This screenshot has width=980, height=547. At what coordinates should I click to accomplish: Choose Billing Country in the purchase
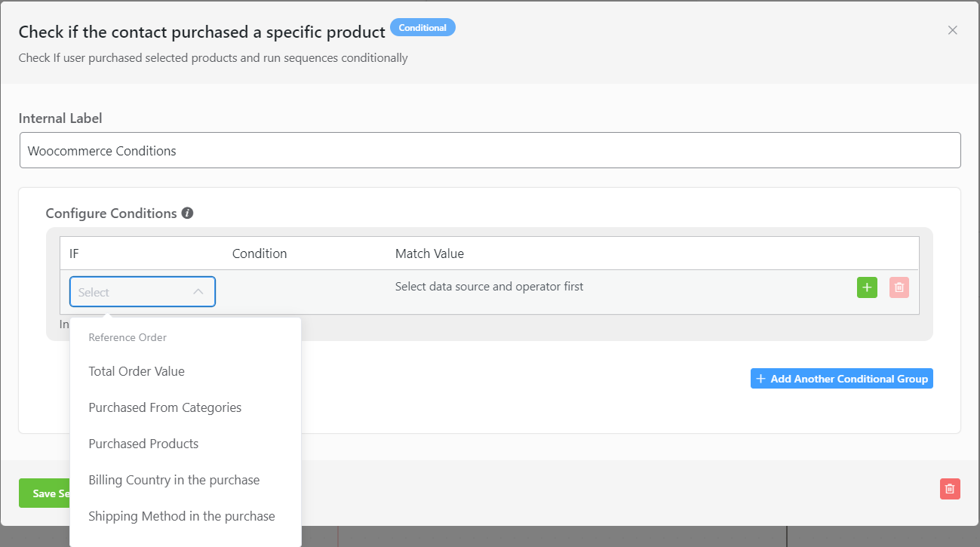[174, 480]
